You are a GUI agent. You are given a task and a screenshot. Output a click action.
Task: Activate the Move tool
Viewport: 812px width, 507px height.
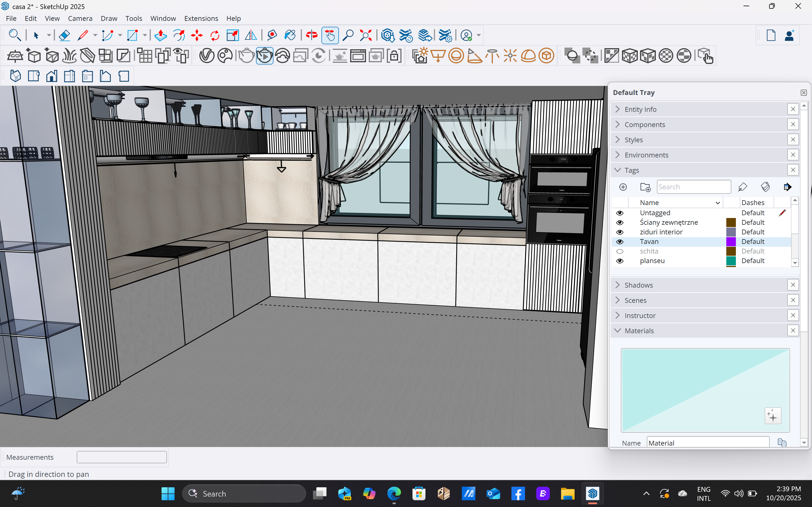197,35
